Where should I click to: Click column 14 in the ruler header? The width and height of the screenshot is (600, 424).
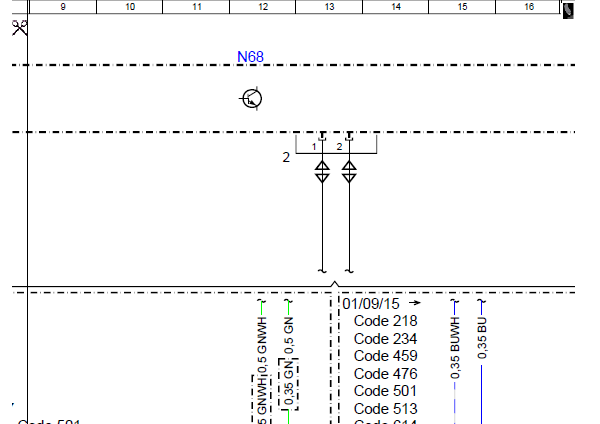pos(396,7)
